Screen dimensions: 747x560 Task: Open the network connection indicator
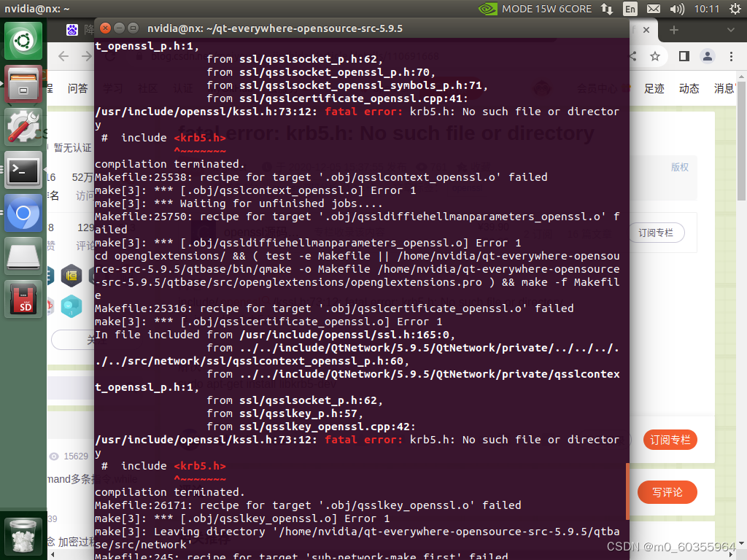[x=607, y=9]
